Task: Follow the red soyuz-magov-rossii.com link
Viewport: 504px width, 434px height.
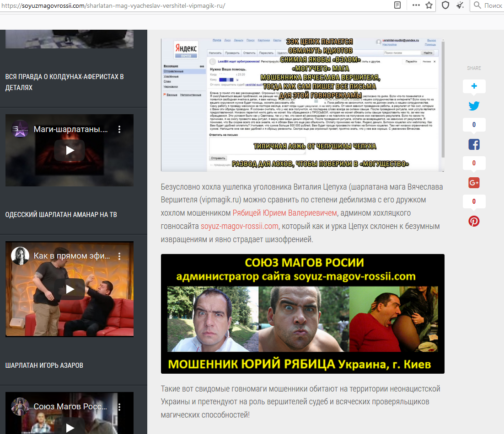Action: click(240, 226)
